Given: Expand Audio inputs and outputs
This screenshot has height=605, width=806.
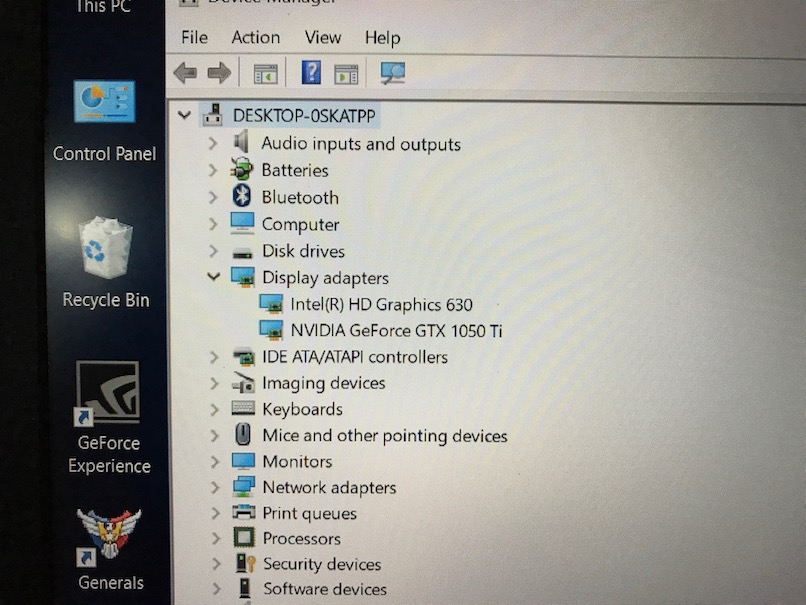Looking at the screenshot, I should (x=213, y=143).
